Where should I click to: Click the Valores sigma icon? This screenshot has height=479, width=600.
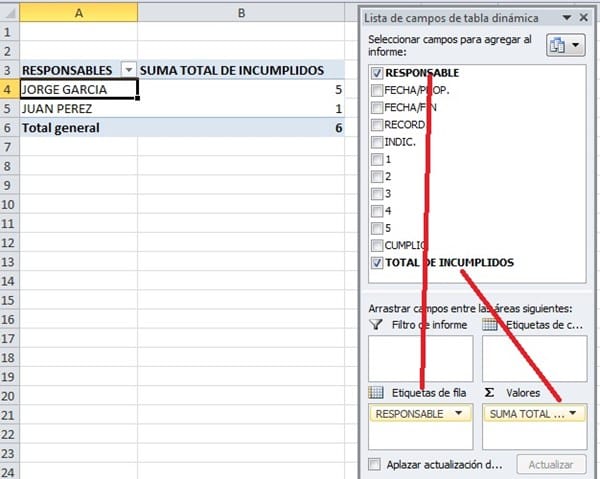pos(489,393)
